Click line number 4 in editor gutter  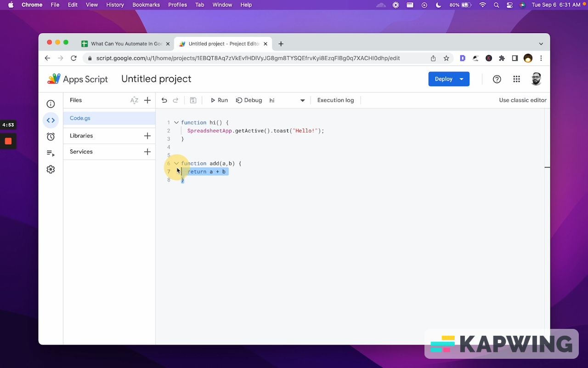click(169, 147)
